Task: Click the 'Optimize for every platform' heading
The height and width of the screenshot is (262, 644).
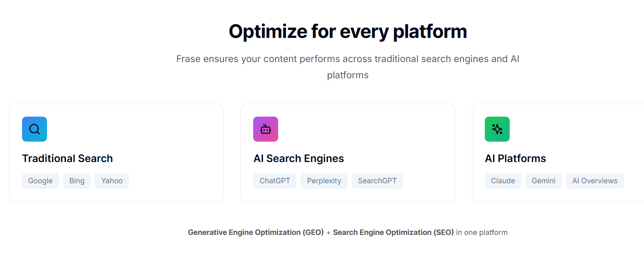Action: 348,32
